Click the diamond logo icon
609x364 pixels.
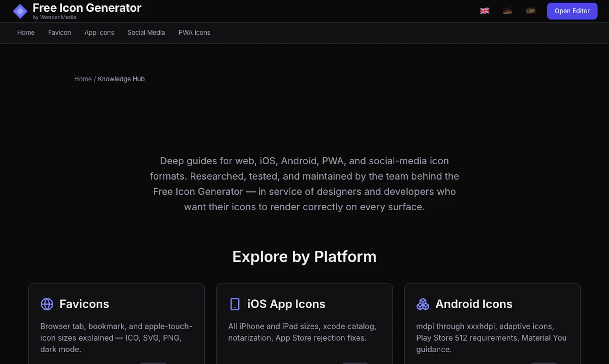tap(20, 11)
